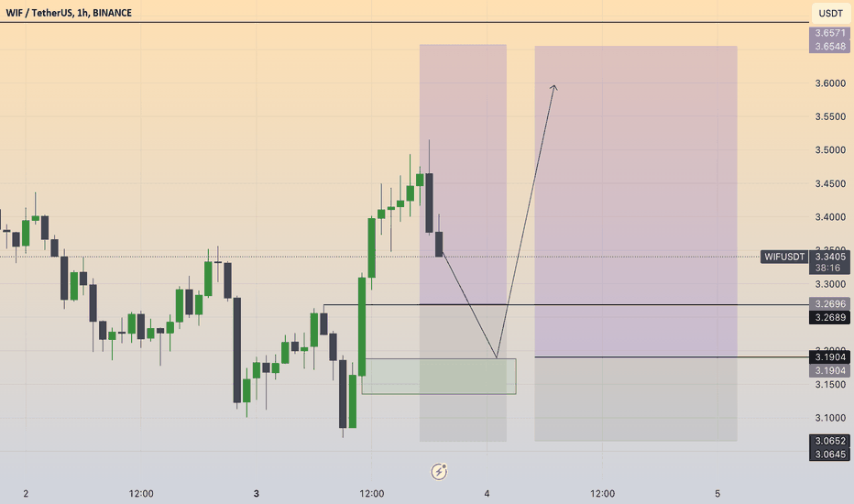The height and width of the screenshot is (504, 854).
Task: Select the 3.6571 target price label
Action: [829, 33]
